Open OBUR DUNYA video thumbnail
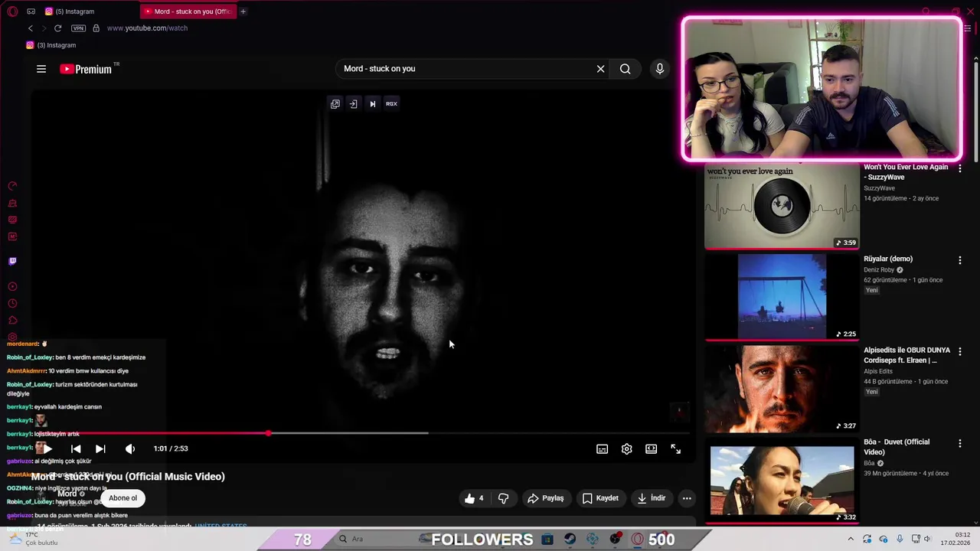Image resolution: width=980 pixels, height=551 pixels. (x=782, y=389)
